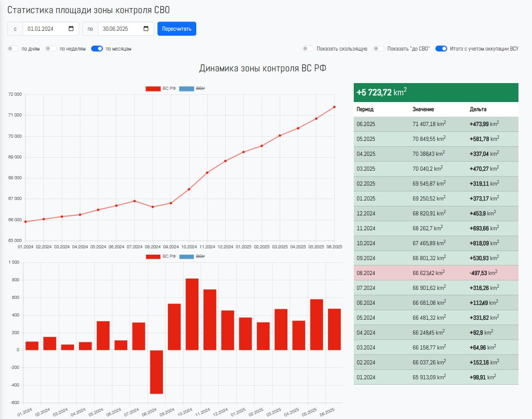Click the Дельта column header
The image size is (532, 419).
478,109
